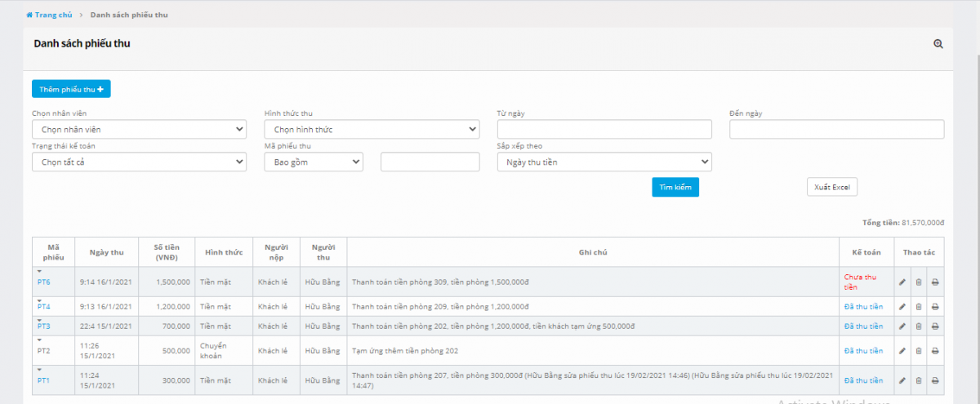Viewport: 980px width, 404px height.
Task: Delete receipt PT1 using trash icon
Action: click(919, 380)
